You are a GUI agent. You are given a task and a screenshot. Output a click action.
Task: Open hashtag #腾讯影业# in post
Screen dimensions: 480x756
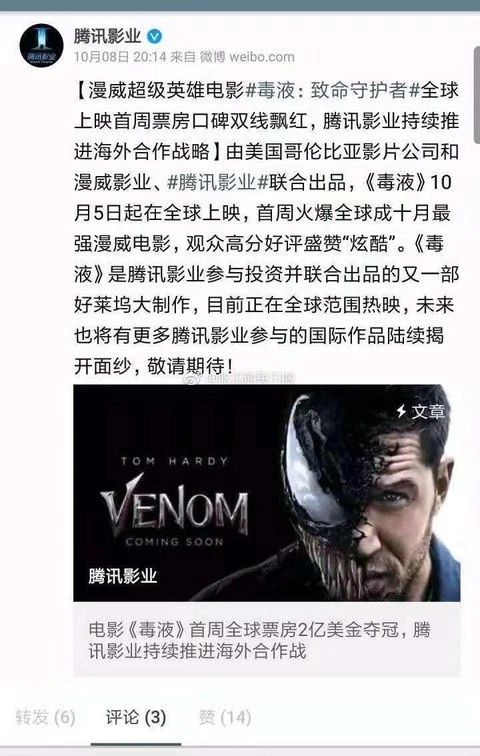[x=217, y=182]
